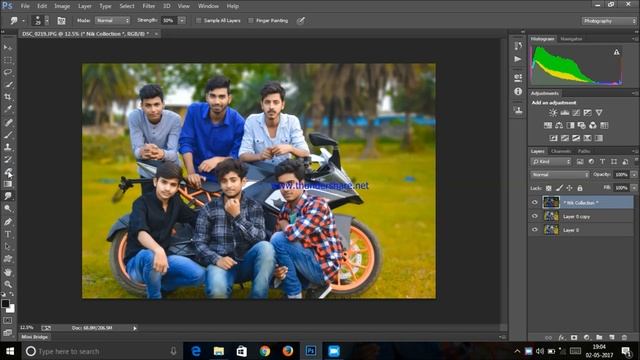Click the Create new group folder icon

click(599, 338)
